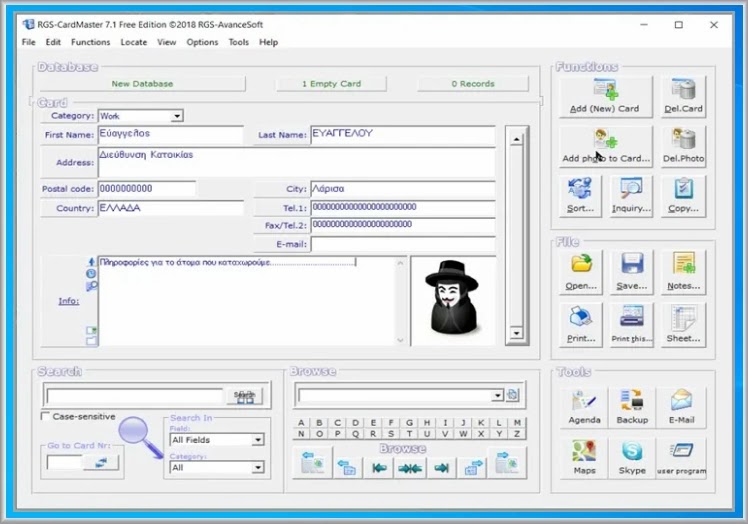Click the Search text field
This screenshot has width=748, height=524.
pyautogui.click(x=135, y=396)
